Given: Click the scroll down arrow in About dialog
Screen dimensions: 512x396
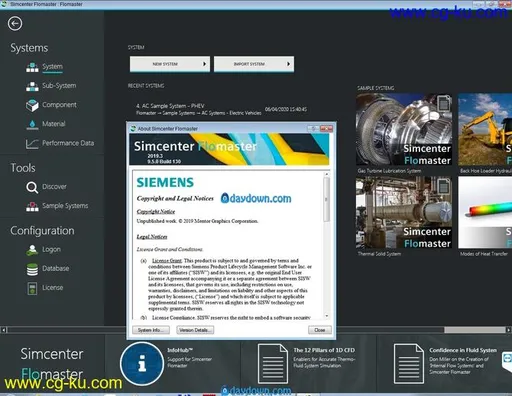Looking at the screenshot, I should (326, 316).
